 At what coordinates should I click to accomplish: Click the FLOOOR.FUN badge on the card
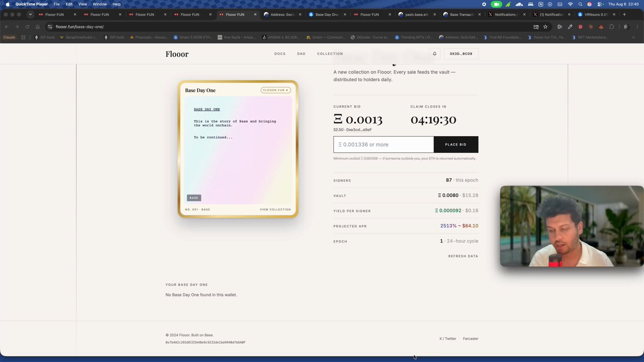pos(276,90)
